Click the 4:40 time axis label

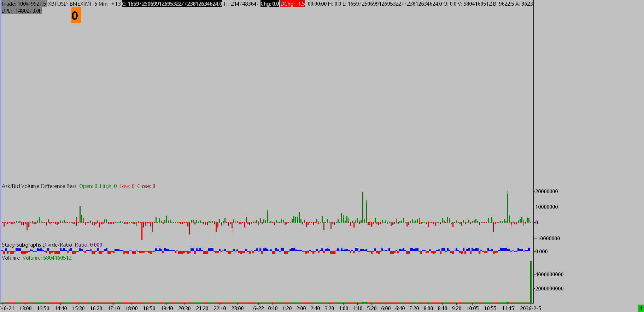358,308
